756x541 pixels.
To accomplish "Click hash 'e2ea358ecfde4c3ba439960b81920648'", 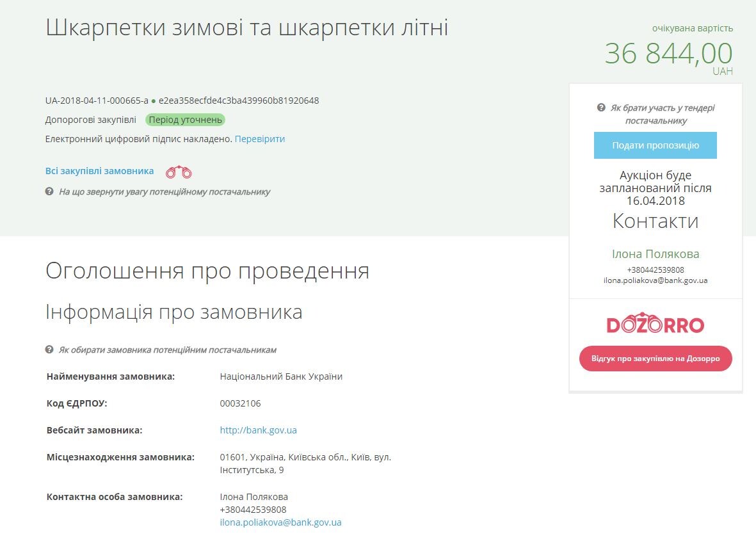I will tap(239, 101).
